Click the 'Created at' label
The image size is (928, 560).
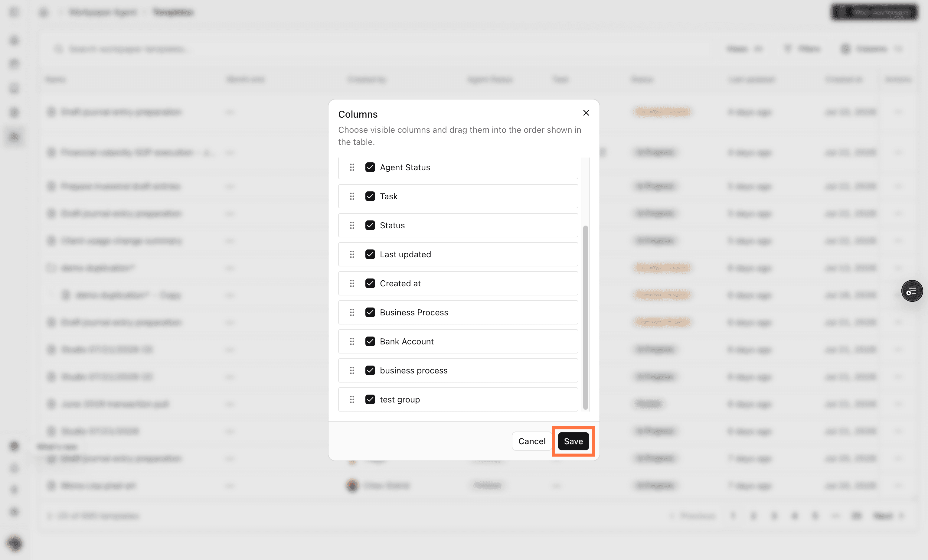tap(400, 283)
